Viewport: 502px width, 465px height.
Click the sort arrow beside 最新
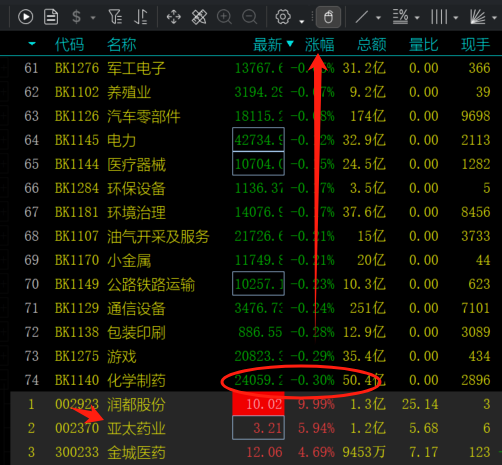(x=290, y=43)
